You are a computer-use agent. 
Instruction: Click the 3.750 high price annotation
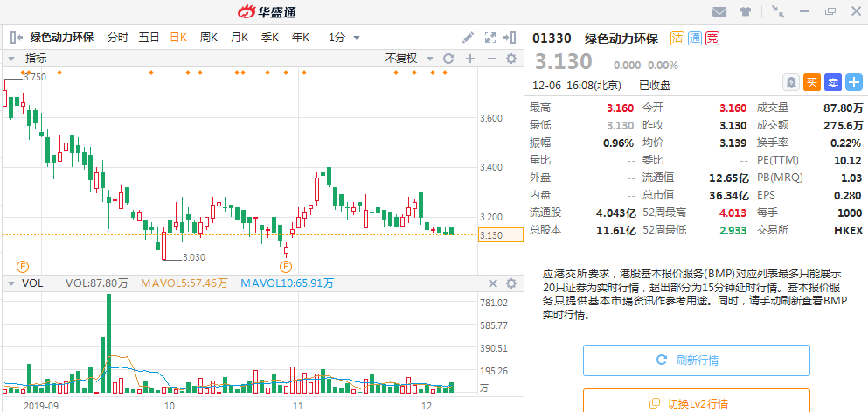pyautogui.click(x=35, y=78)
